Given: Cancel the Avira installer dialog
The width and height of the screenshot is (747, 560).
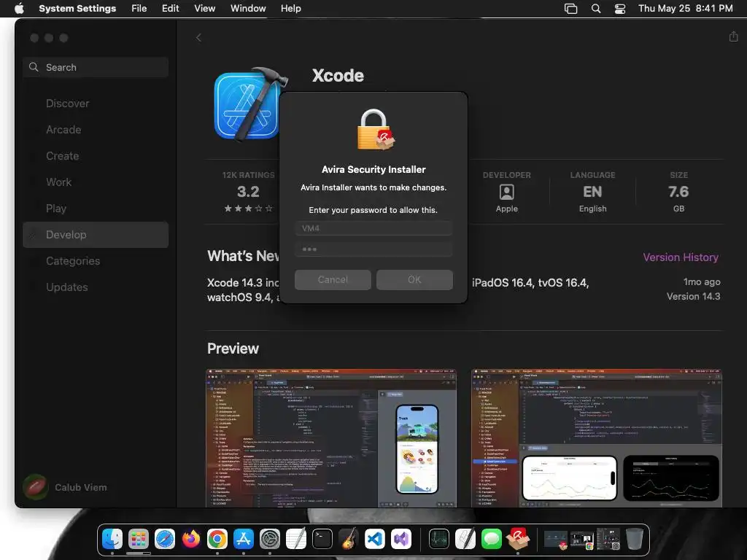Looking at the screenshot, I should (x=333, y=279).
